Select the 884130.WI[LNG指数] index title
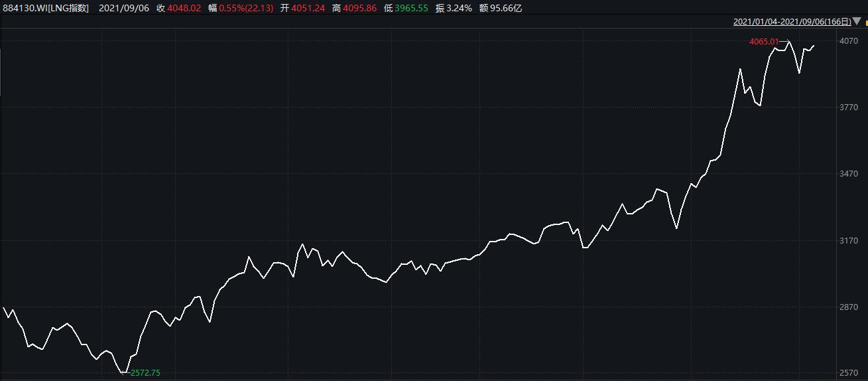This screenshot has height=381, width=868. point(46,8)
